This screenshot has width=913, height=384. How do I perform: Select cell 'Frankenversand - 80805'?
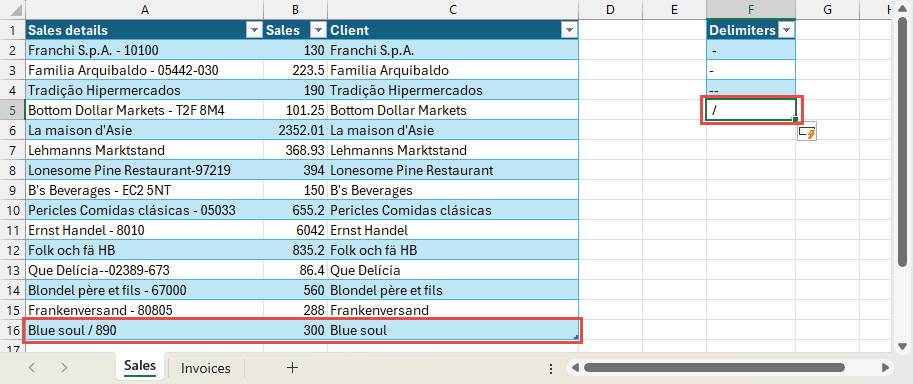[x=144, y=310]
